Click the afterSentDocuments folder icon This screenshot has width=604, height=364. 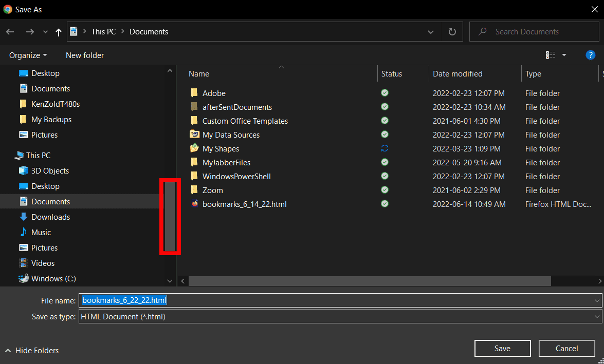click(194, 107)
